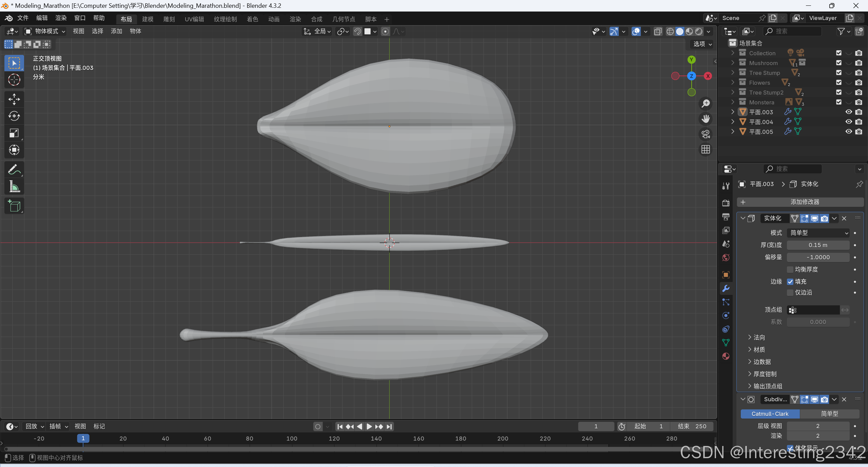Open the 文件 menu

coord(23,18)
